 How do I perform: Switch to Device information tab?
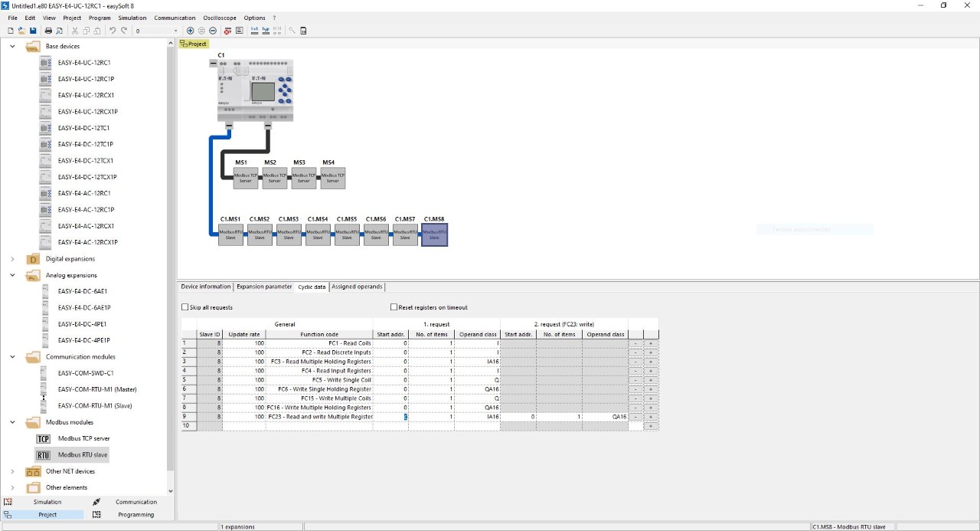click(x=205, y=287)
